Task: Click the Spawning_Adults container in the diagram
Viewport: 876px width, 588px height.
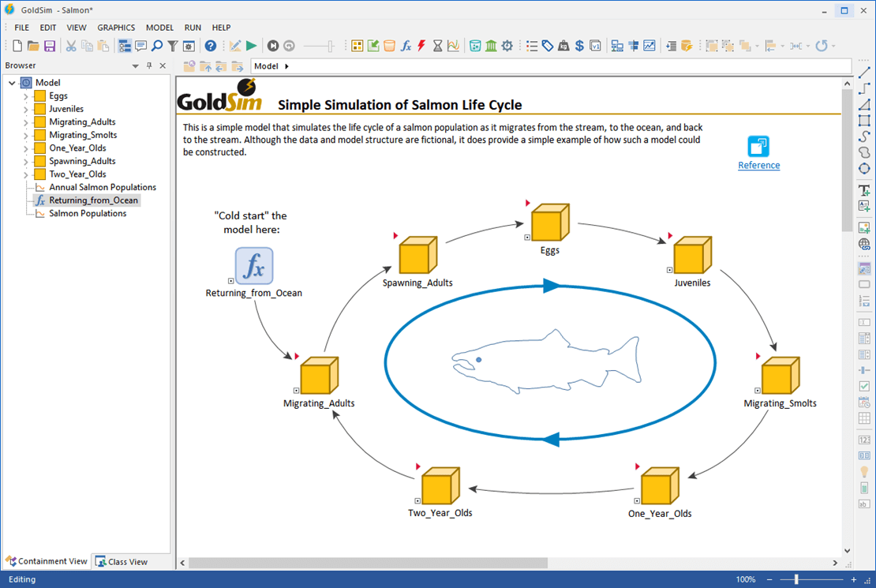Action: click(x=418, y=255)
